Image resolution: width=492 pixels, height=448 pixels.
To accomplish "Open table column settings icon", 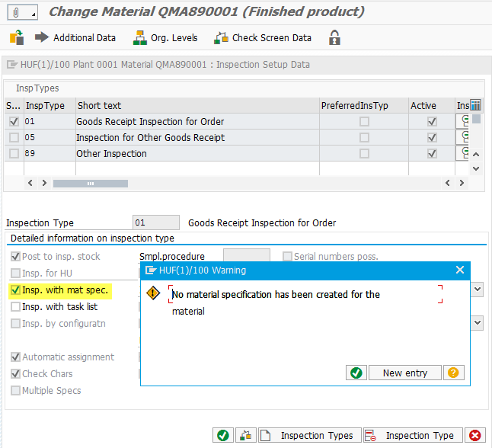I will point(475,105).
